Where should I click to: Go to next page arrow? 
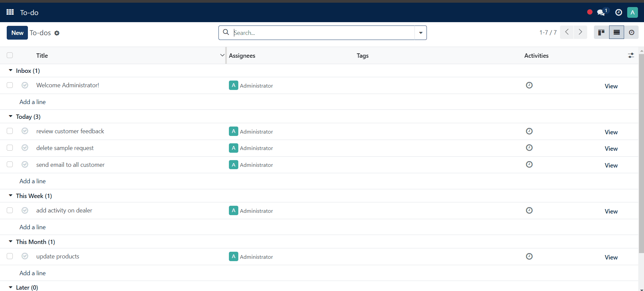[580, 32]
